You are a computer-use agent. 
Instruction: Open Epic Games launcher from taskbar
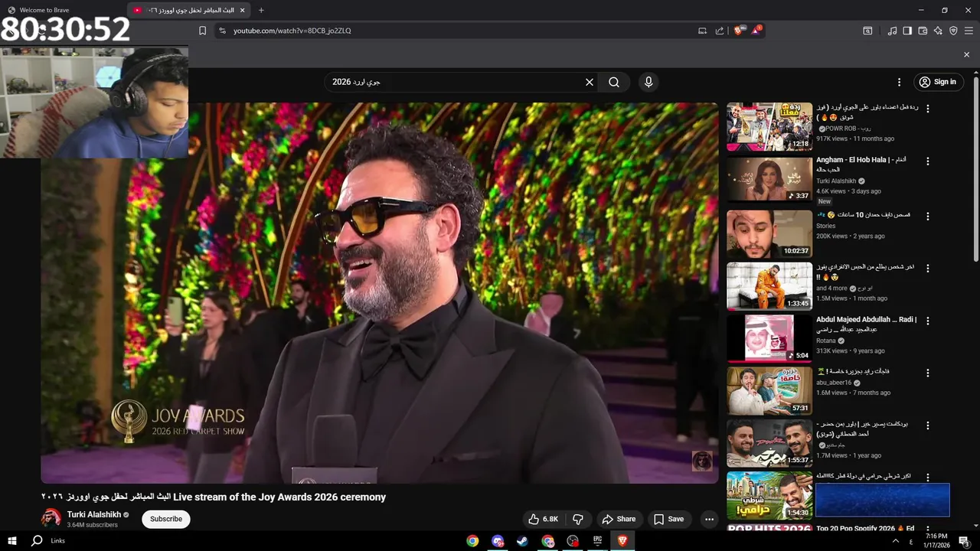[597, 540]
